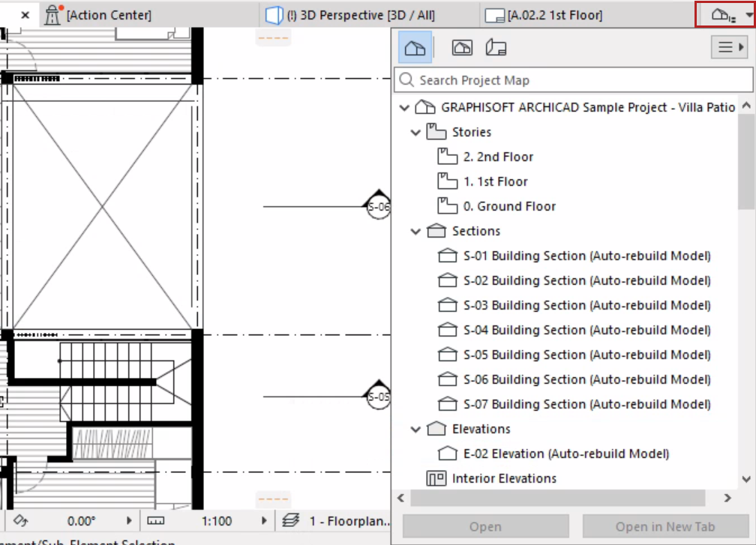The height and width of the screenshot is (545, 756).
Task: Click the Search Project Map field
Action: (574, 80)
